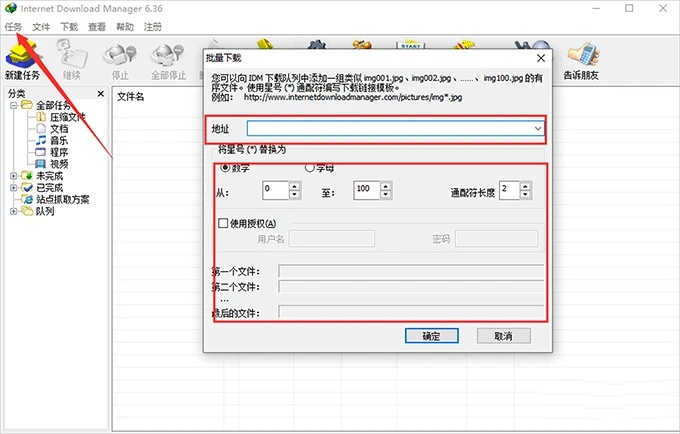The image size is (680, 434).
Task: Close the 批量下载 dialog with X
Action: 541,58
